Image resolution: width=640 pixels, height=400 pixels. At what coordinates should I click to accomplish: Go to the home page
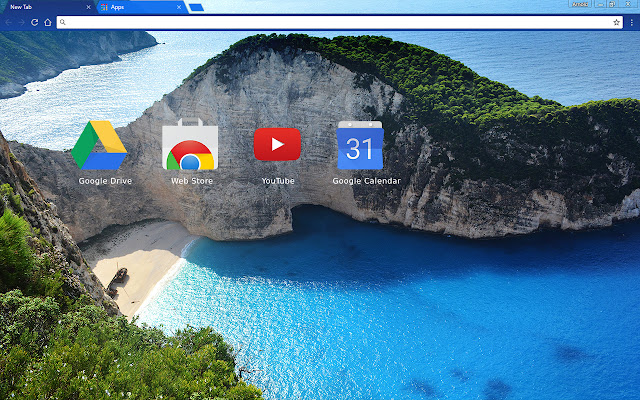[47, 22]
